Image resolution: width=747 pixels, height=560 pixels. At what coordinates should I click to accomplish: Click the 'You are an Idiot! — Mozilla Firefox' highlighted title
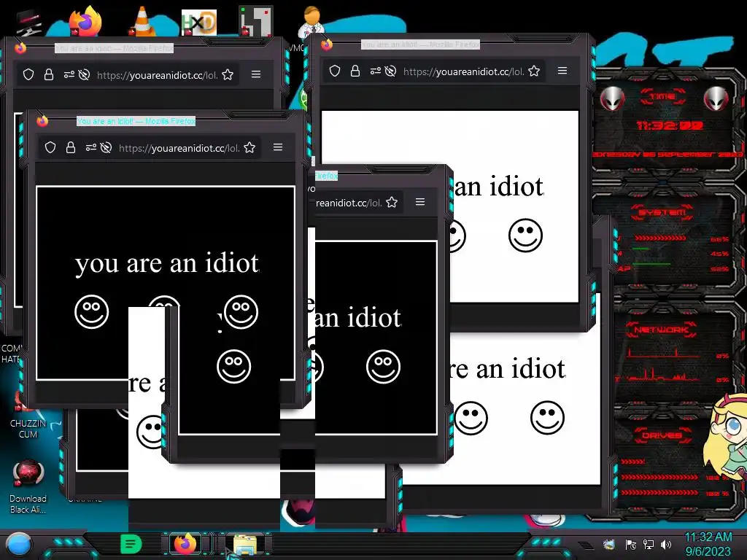pyautogui.click(x=136, y=121)
